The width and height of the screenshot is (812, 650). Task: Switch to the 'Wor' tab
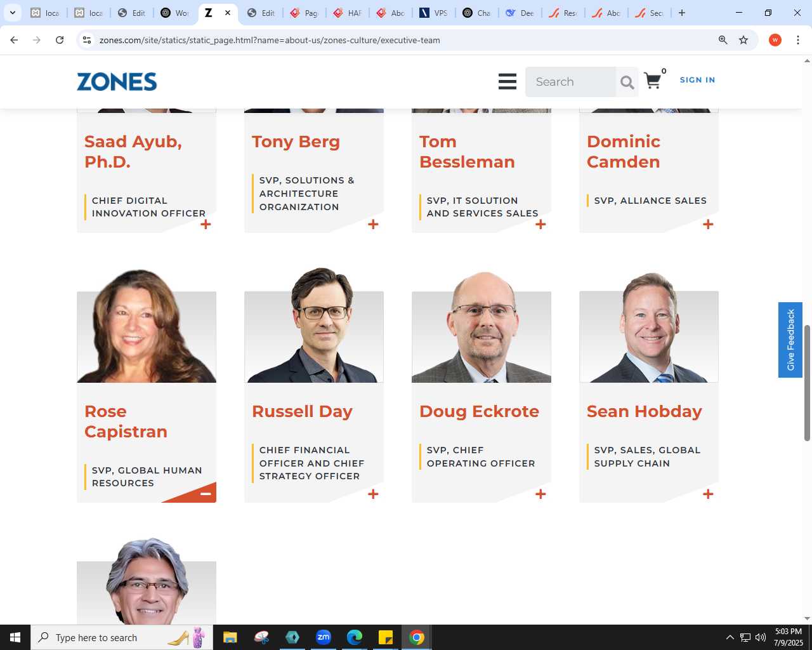(x=175, y=13)
